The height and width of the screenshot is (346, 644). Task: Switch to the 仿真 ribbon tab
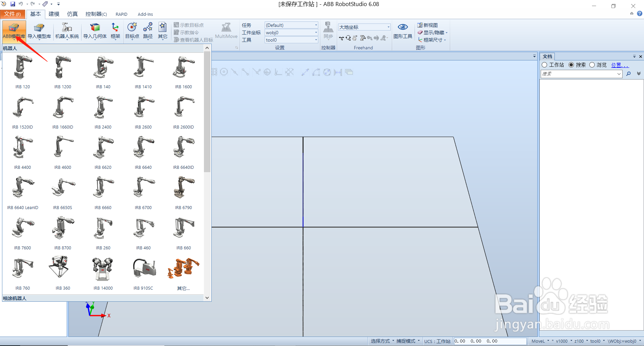[72, 14]
